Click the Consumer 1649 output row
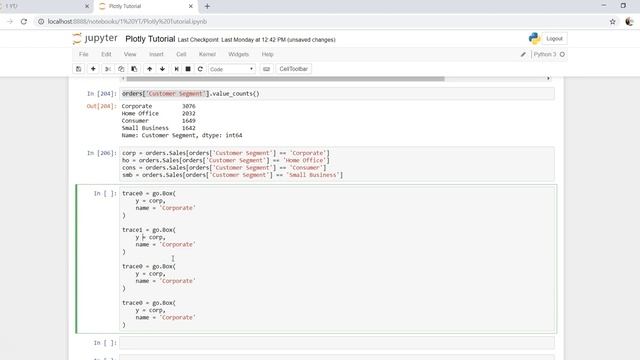 158,121
